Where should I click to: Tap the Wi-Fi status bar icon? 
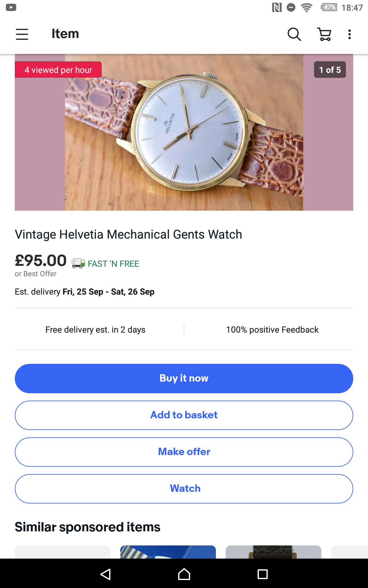pyautogui.click(x=306, y=7)
